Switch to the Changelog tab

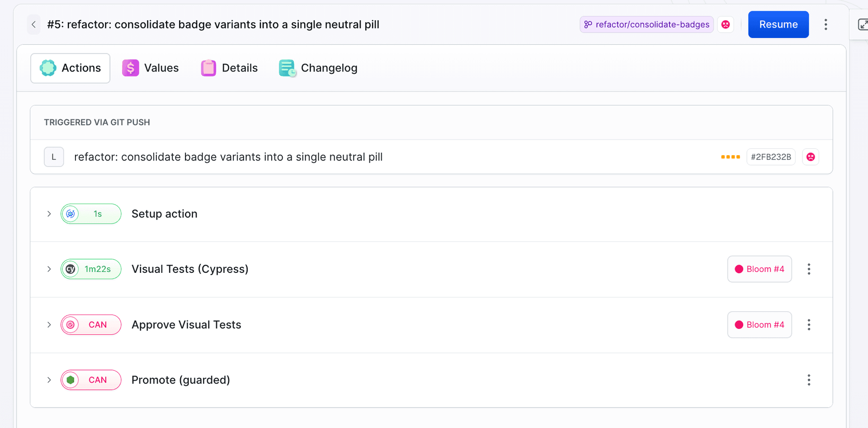point(318,68)
